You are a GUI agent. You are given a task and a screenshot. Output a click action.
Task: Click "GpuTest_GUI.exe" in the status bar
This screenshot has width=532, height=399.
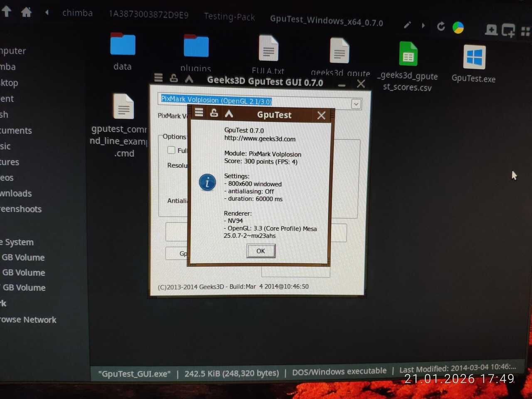tap(134, 374)
